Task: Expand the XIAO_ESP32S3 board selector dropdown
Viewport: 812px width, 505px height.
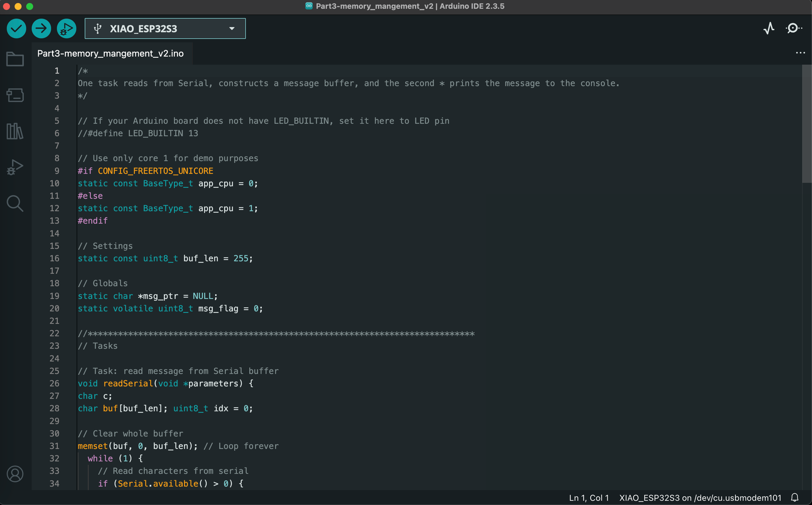Action: point(144,29)
